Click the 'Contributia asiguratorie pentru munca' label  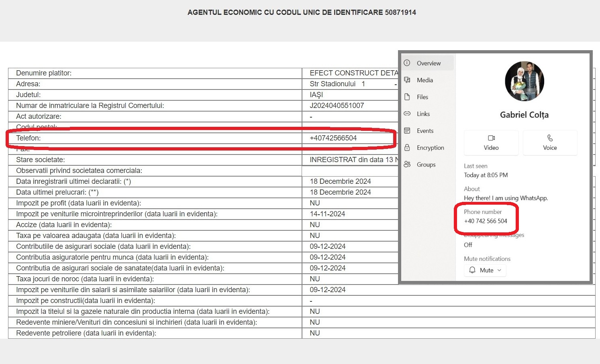point(112,257)
